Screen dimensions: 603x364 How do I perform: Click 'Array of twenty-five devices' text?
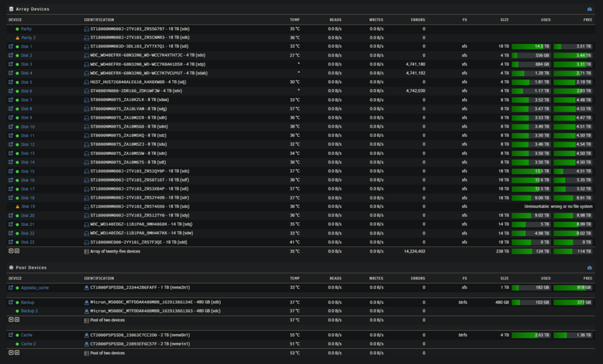[x=115, y=251]
